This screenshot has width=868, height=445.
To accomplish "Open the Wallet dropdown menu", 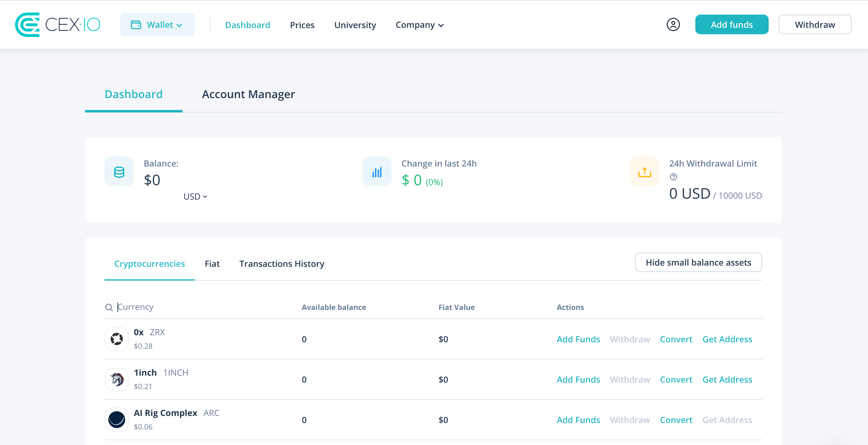I will pos(157,24).
